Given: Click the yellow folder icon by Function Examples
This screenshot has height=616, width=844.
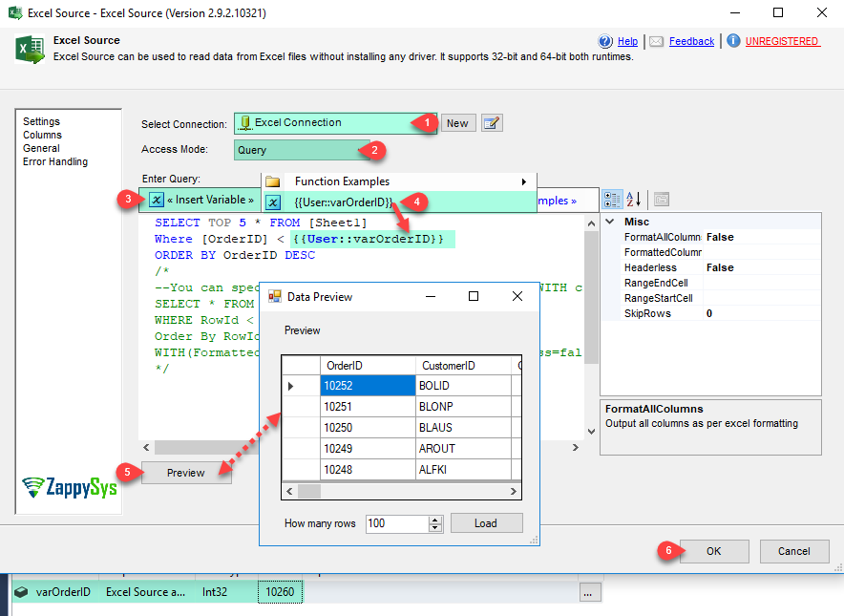Looking at the screenshot, I should click(x=273, y=181).
